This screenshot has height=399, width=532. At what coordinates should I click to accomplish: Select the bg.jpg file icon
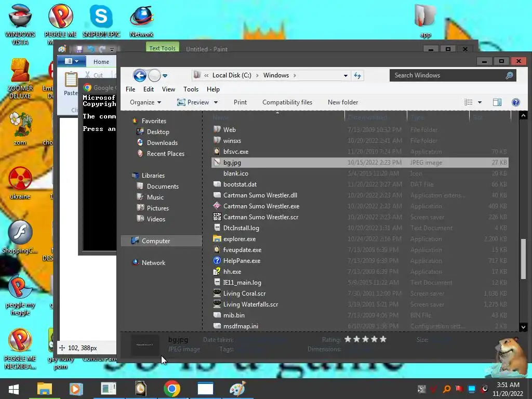coord(217,162)
